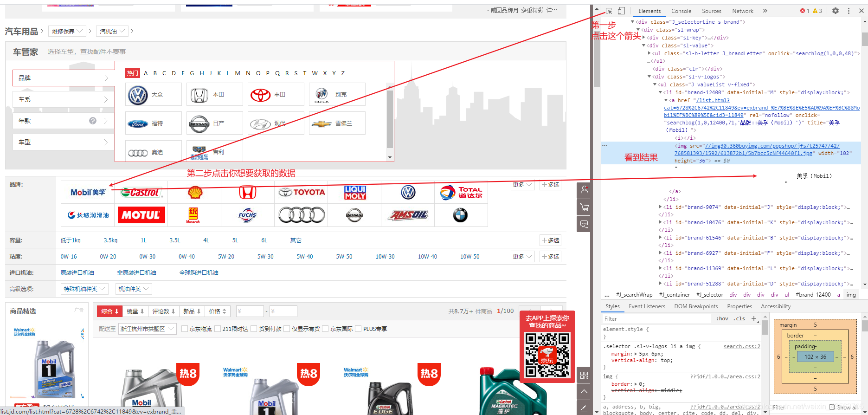Collapse the div sl-v-logos node

click(x=649, y=77)
